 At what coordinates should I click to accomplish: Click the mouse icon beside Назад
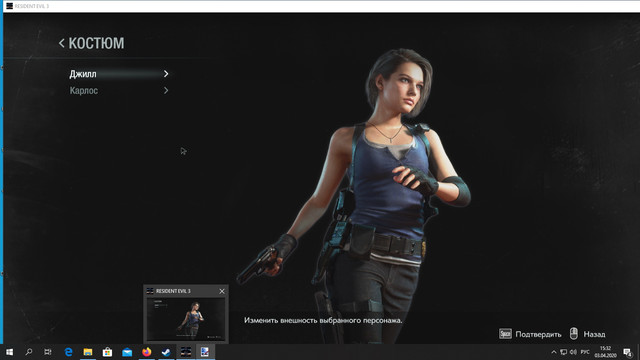pos(573,333)
